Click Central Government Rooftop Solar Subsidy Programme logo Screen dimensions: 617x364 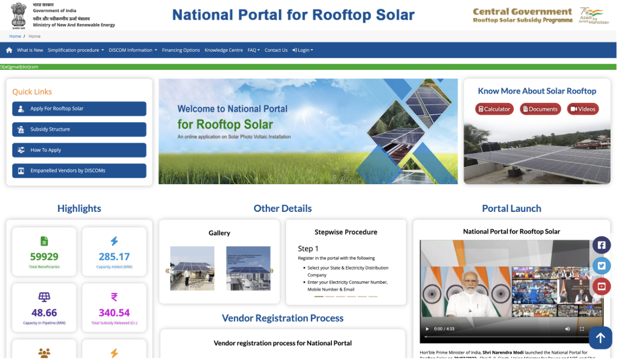click(x=523, y=15)
